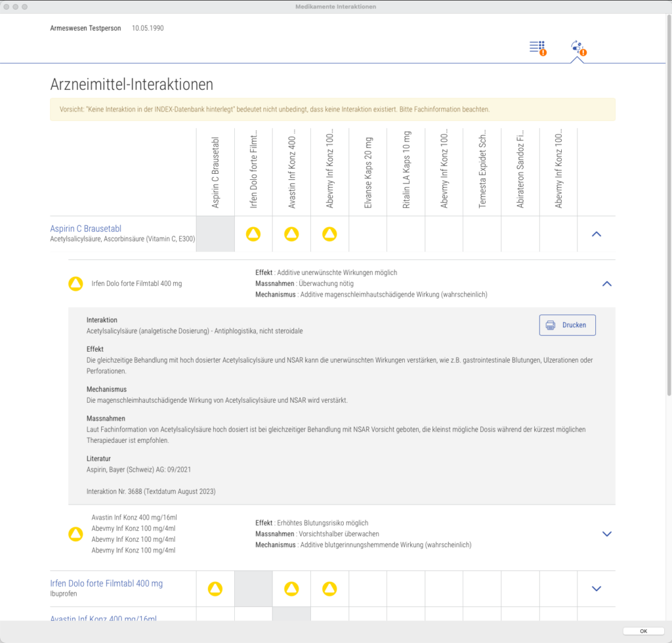Confirm with the OK button
Viewport: 672px width, 643px height.
[x=644, y=631]
